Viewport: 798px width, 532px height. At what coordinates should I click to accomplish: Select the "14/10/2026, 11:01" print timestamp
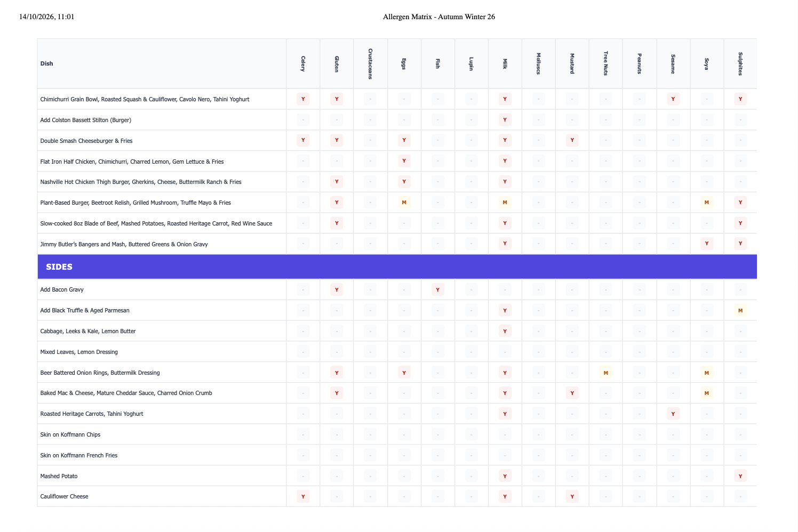(x=47, y=17)
